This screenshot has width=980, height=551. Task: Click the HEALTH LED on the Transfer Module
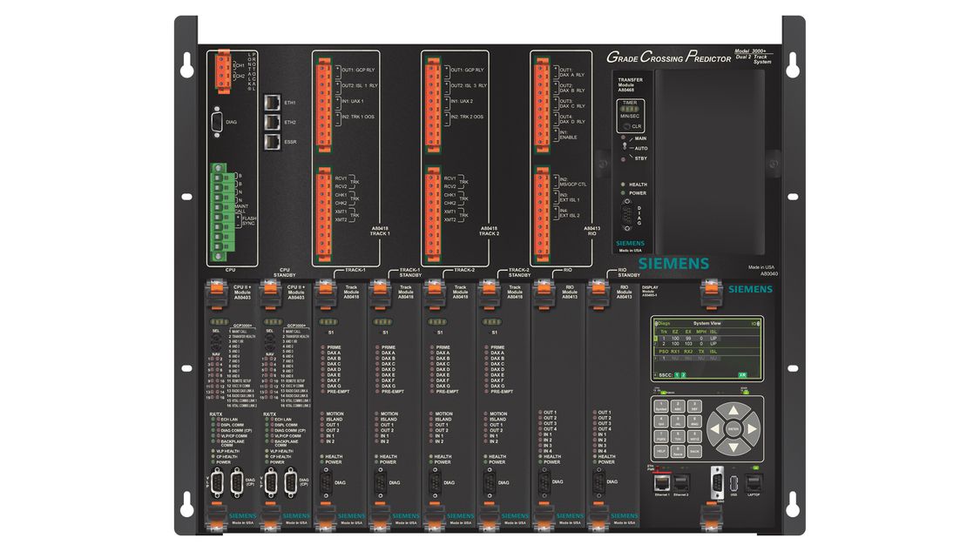coord(623,185)
